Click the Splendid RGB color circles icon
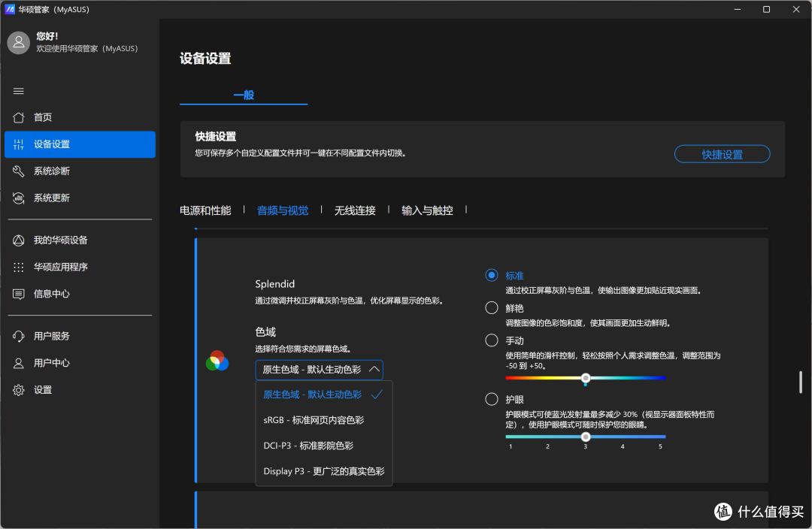812x529 pixels. pos(217,361)
